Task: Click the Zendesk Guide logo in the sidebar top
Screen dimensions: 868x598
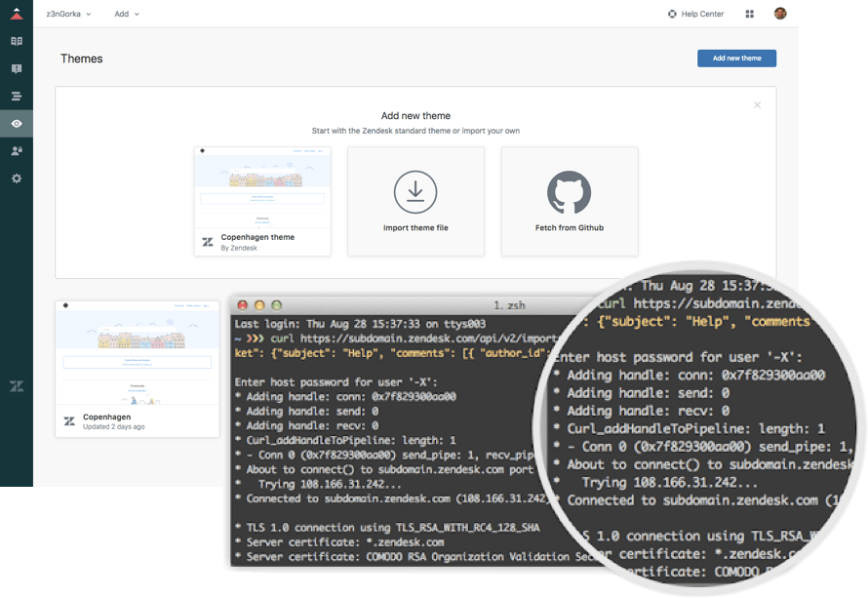Action: [x=17, y=14]
